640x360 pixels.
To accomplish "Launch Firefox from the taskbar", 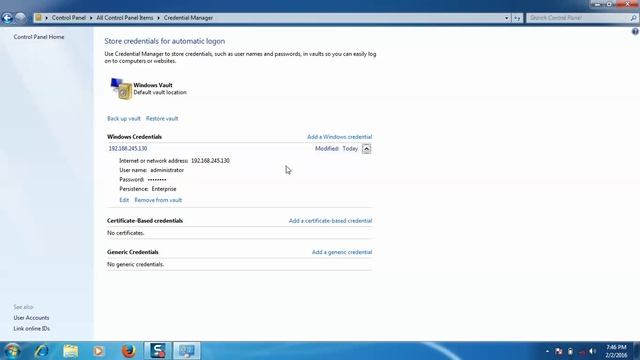I will tap(129, 351).
